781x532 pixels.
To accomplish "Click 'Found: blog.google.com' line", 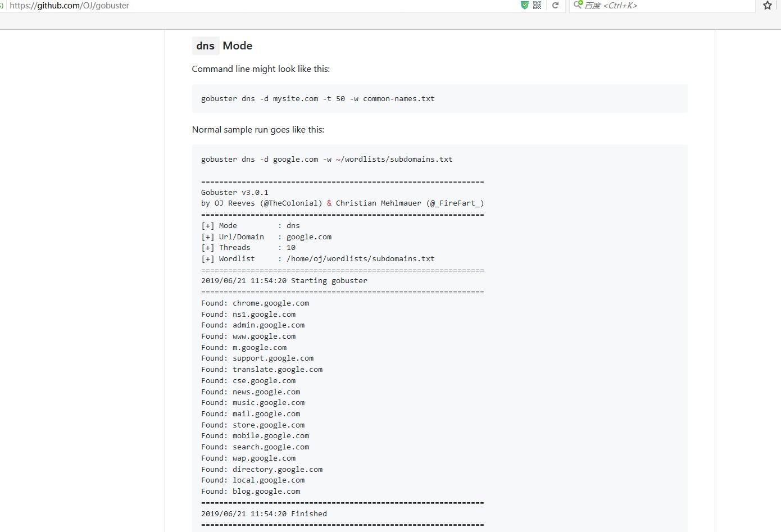I will [251, 491].
